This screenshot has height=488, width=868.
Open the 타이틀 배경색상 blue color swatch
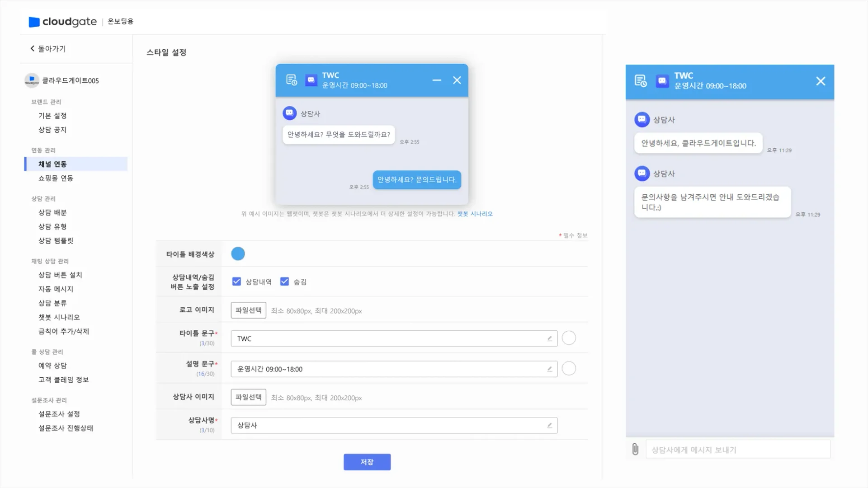[x=238, y=254]
